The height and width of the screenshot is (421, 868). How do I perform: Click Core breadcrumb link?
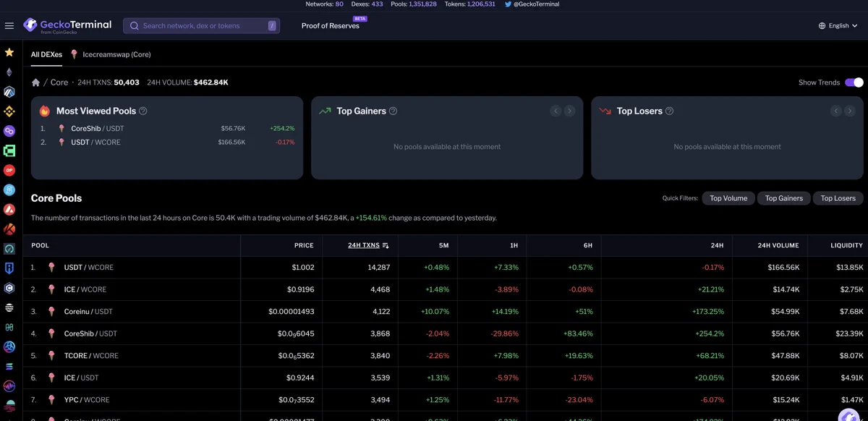pos(59,82)
